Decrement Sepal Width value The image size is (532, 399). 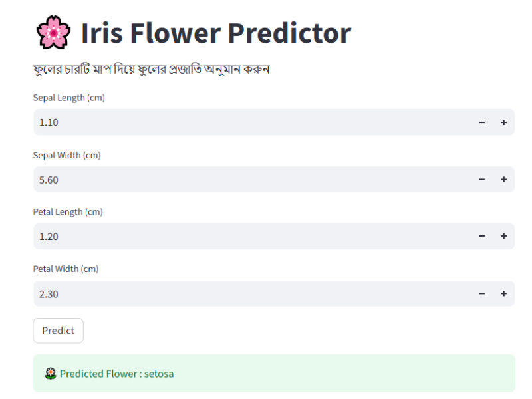tap(481, 180)
